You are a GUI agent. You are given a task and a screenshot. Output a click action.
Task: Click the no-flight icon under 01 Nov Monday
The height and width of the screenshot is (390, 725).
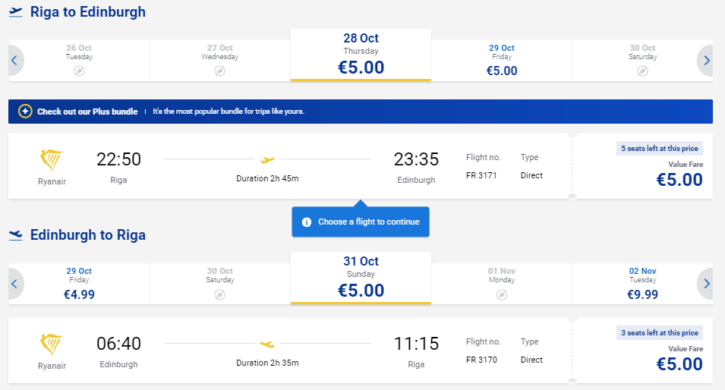coord(502,295)
